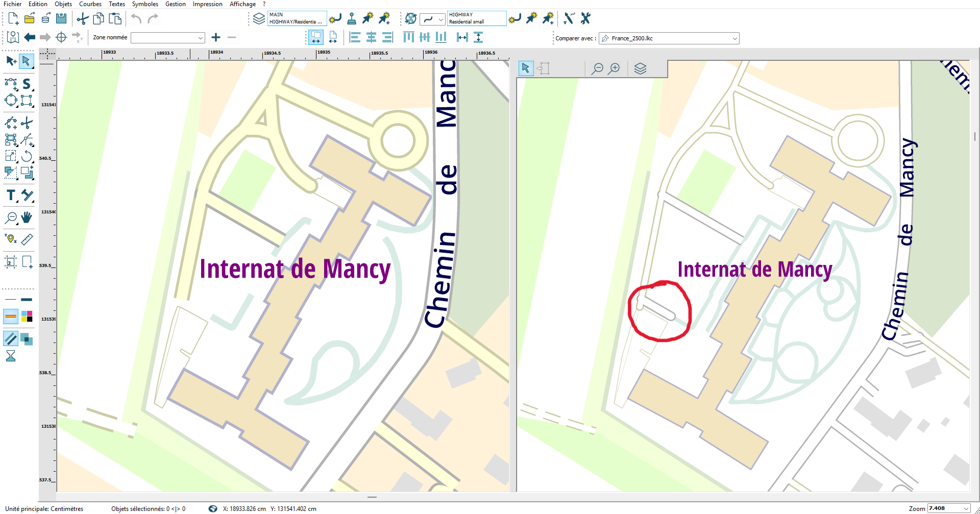Open the Symboles menu
The height and width of the screenshot is (514, 980).
click(145, 4)
